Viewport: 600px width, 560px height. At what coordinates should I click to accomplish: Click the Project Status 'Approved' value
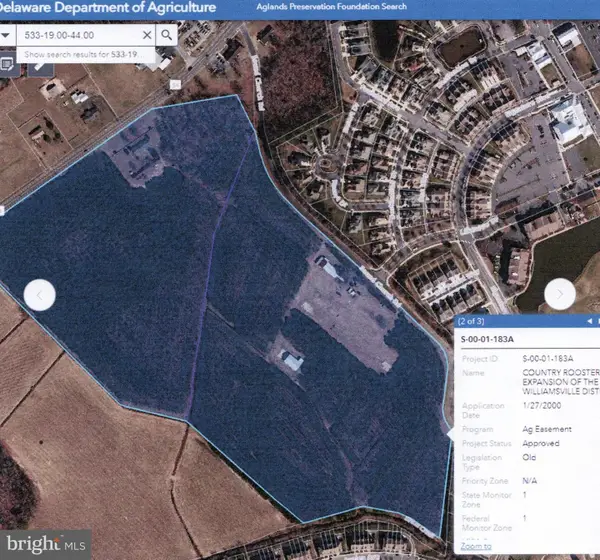coord(541,442)
